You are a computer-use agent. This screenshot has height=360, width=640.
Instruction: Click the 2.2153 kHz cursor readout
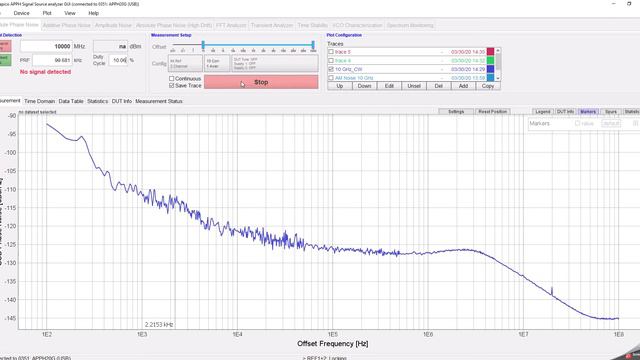click(159, 324)
